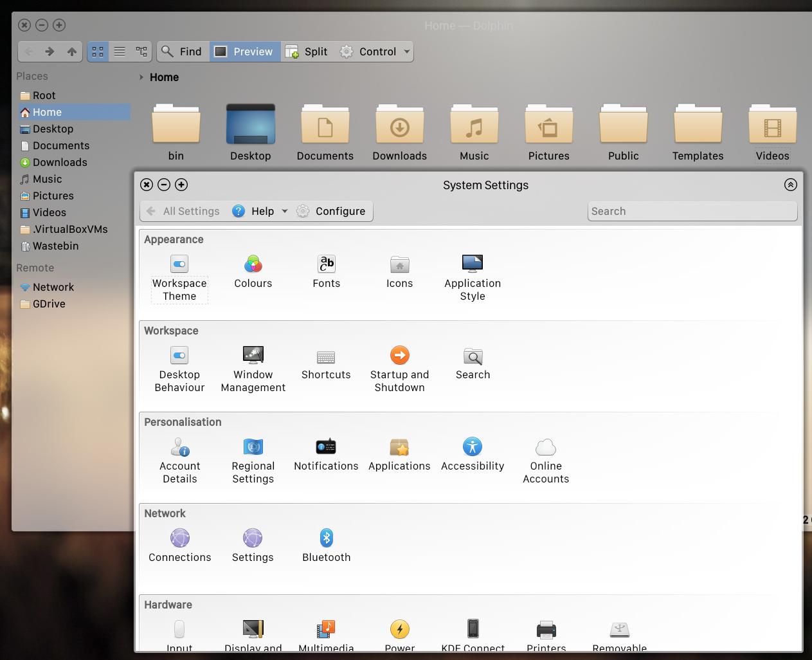This screenshot has height=660, width=812.
Task: Go back in Dolphin navigation
Action: tap(28, 51)
